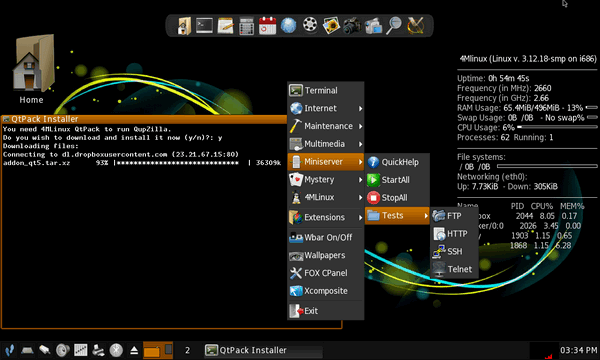Click the Networking Up/Down stats line
600x360 pixels.
pos(507,186)
